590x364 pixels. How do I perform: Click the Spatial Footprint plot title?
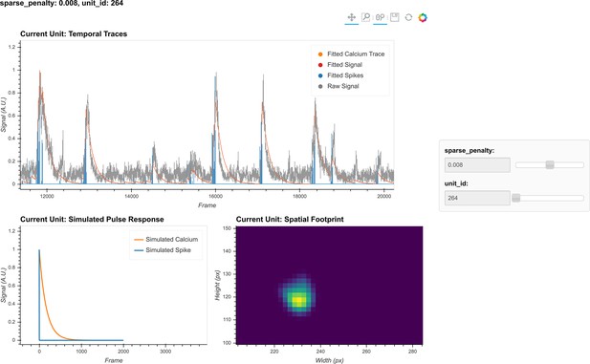point(290,219)
